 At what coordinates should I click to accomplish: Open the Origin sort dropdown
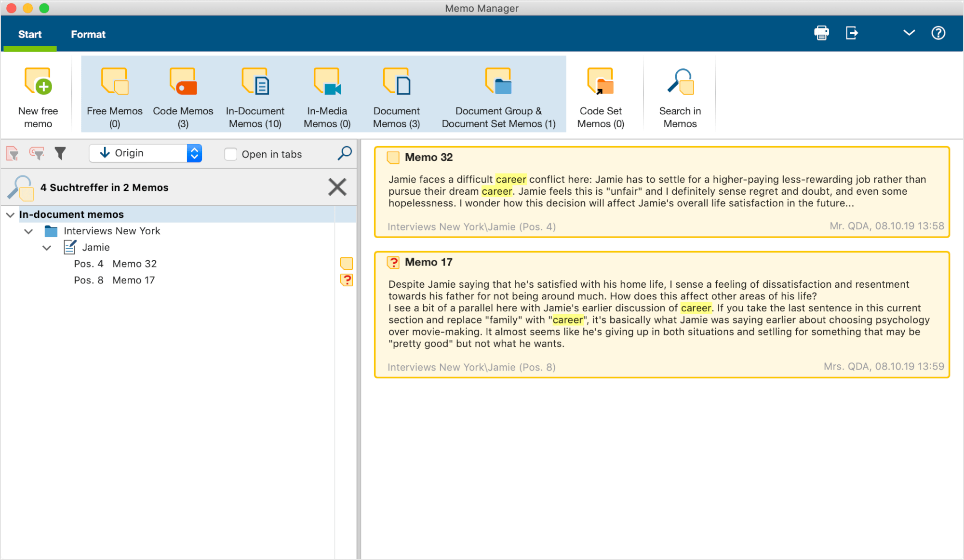click(x=145, y=153)
